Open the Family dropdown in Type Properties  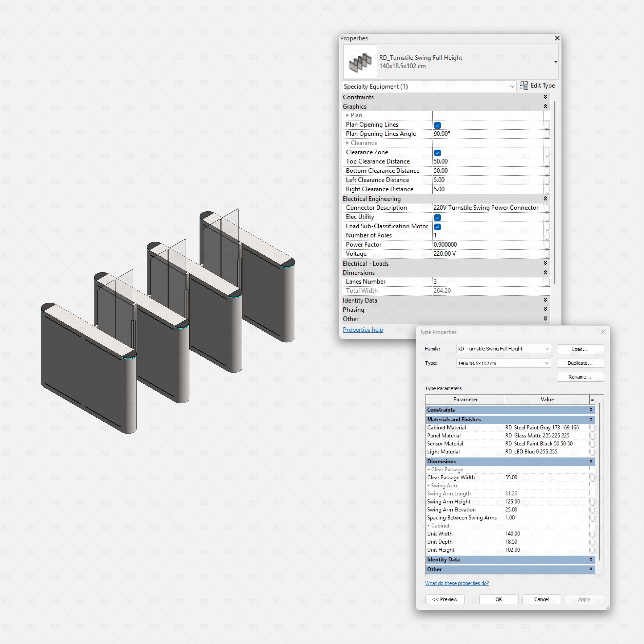[503, 349]
